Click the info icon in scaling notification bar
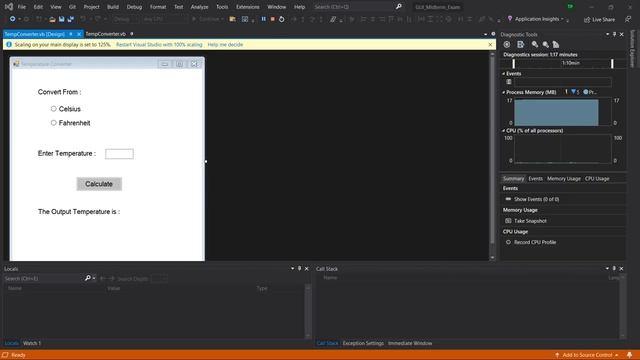640x360 pixels. tap(9, 44)
